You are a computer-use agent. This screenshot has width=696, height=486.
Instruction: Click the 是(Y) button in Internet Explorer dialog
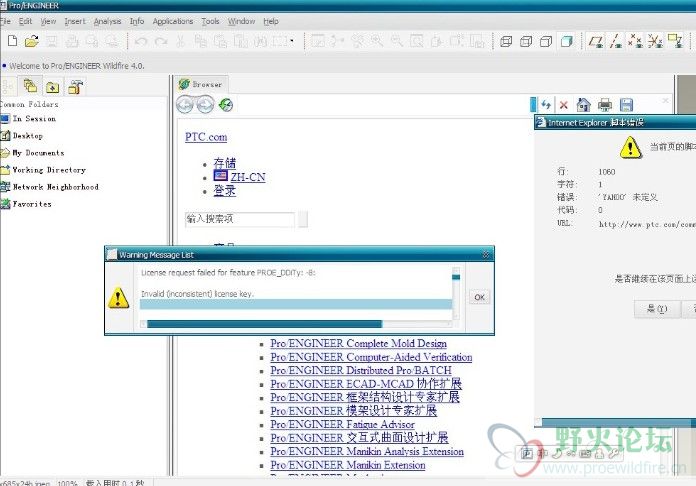coord(657,309)
